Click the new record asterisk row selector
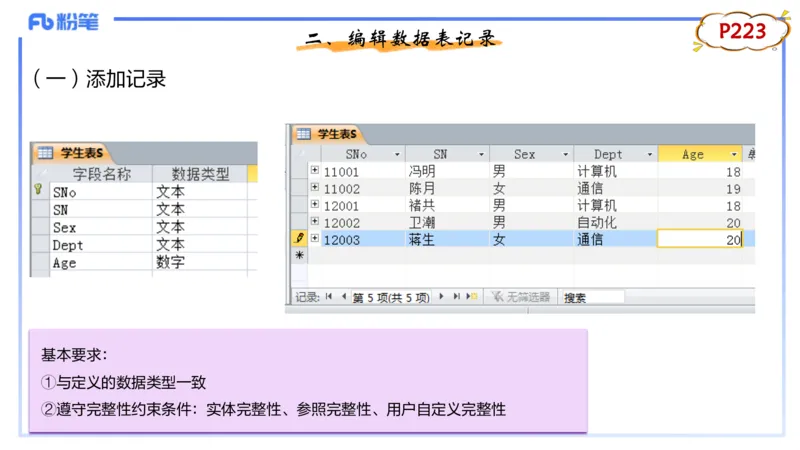800x450 pixels. 299,255
